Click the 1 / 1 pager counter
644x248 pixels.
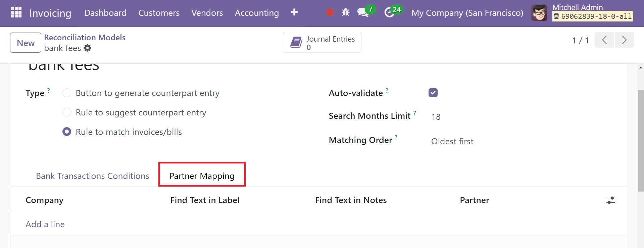(x=581, y=41)
